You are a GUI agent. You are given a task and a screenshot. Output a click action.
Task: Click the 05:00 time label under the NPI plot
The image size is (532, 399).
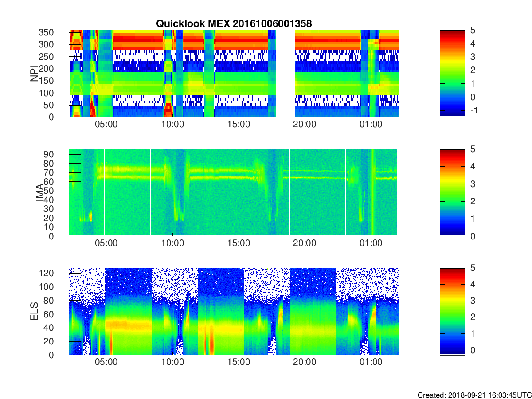point(106,125)
